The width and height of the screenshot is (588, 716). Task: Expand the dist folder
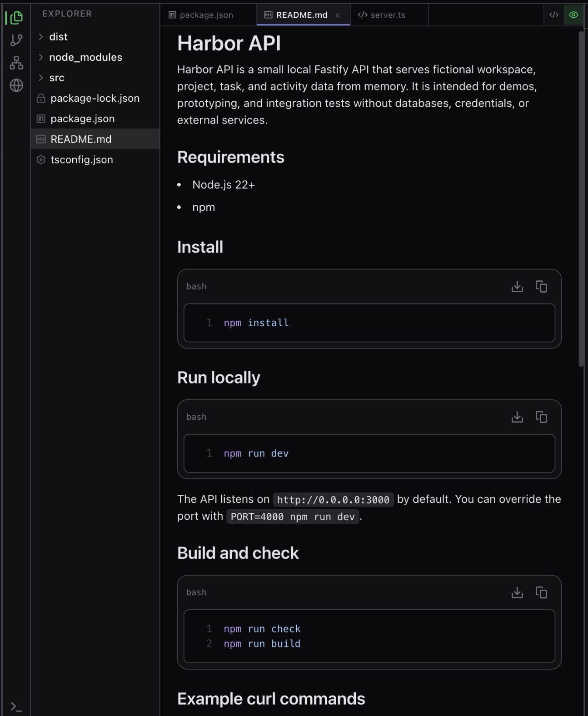58,37
